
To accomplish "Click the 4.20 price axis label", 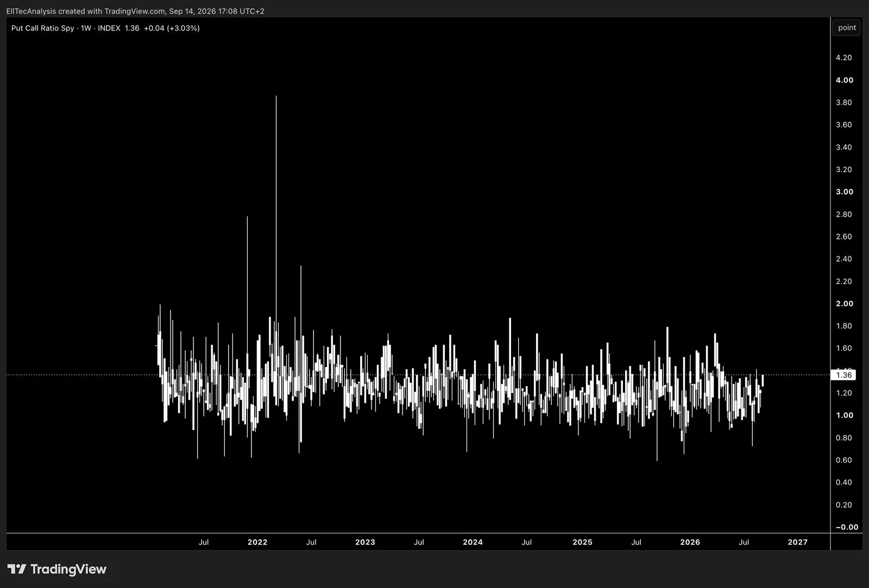I will tap(844, 58).
